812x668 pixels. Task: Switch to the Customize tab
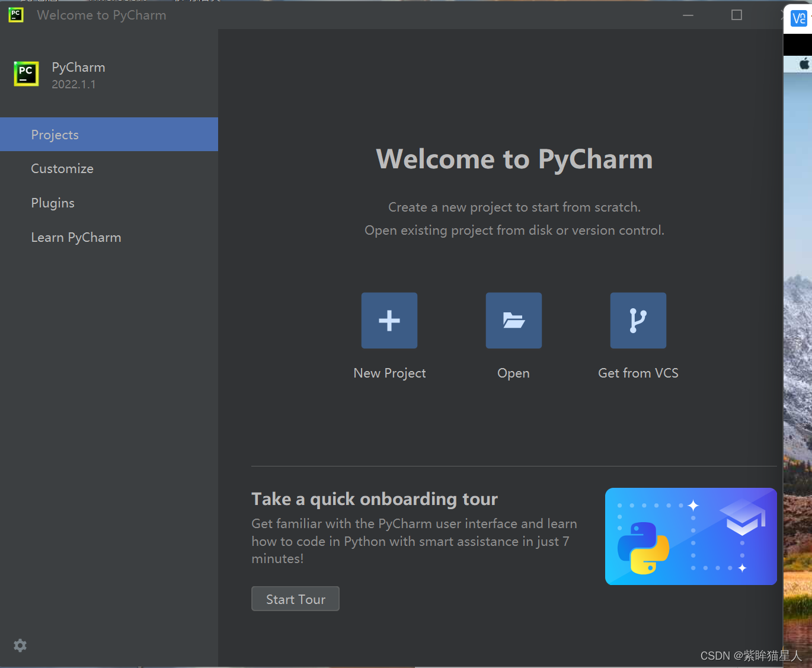pos(109,169)
